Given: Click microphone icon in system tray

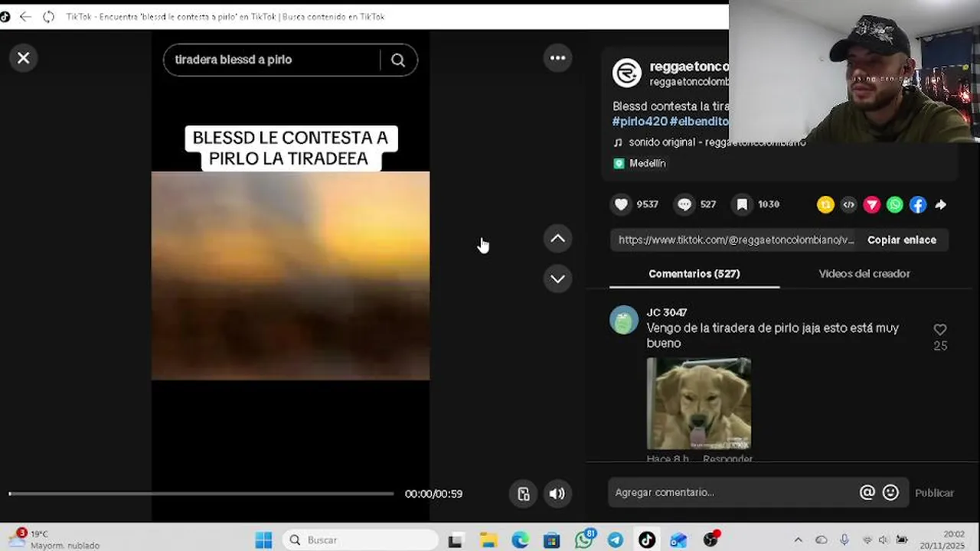Looking at the screenshot, I should point(844,540).
